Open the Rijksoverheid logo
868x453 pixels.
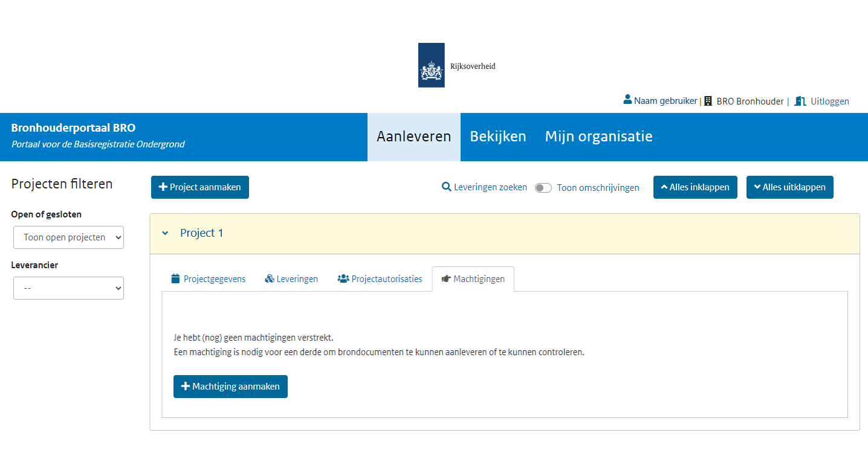click(431, 65)
